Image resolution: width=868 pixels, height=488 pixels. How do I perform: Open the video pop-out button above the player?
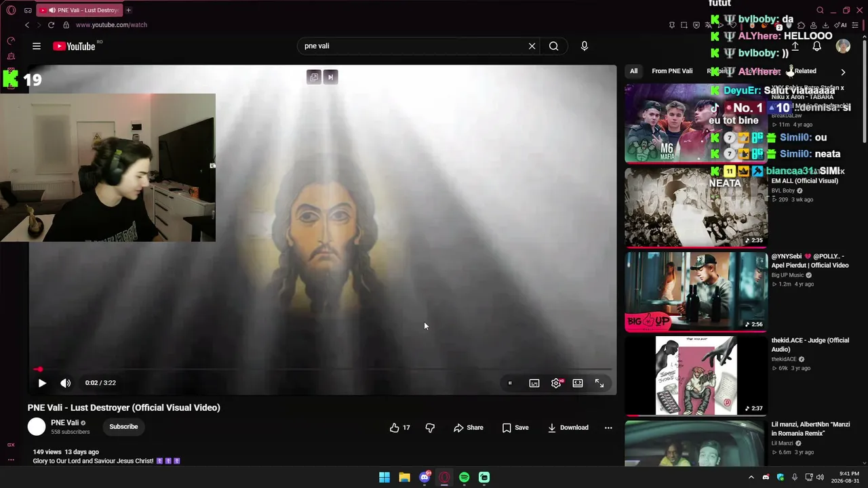[314, 77]
